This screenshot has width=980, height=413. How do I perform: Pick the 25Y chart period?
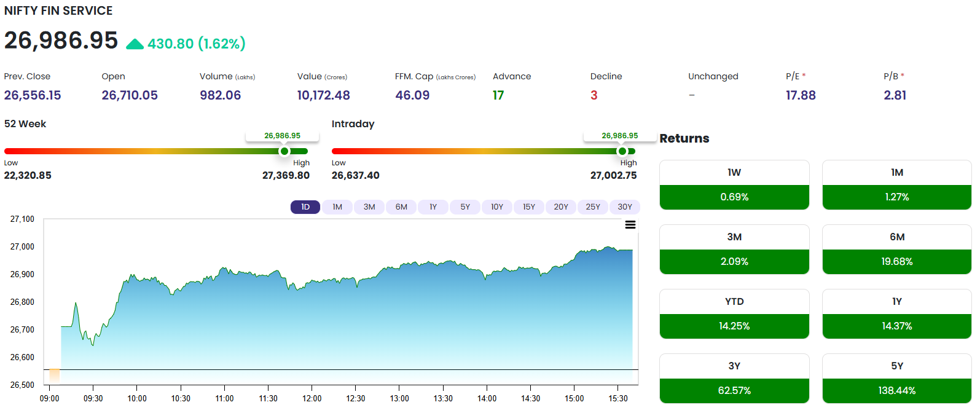[x=593, y=207]
